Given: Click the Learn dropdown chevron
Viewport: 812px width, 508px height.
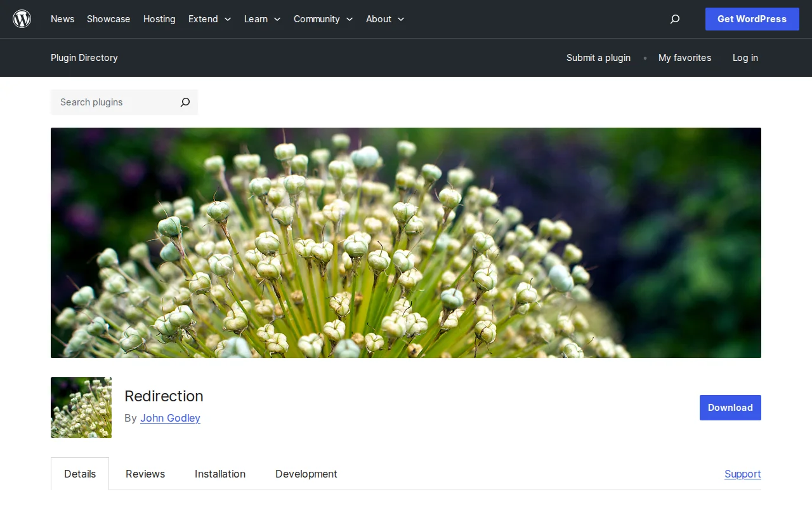Looking at the screenshot, I should pos(278,20).
